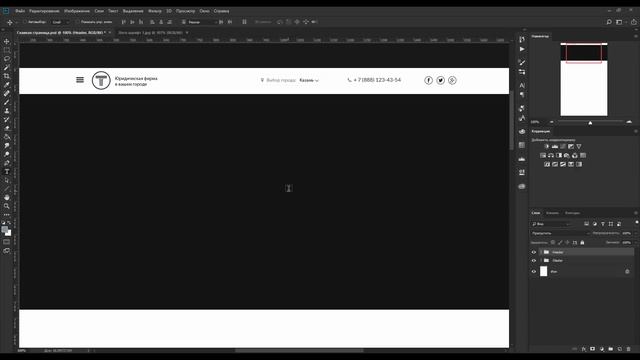Toggle lock image pixels brush icon

pyautogui.click(x=560, y=242)
